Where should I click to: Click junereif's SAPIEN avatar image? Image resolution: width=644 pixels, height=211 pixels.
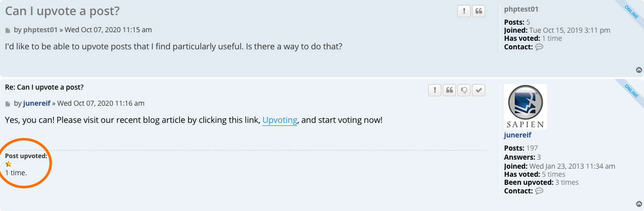(x=525, y=107)
